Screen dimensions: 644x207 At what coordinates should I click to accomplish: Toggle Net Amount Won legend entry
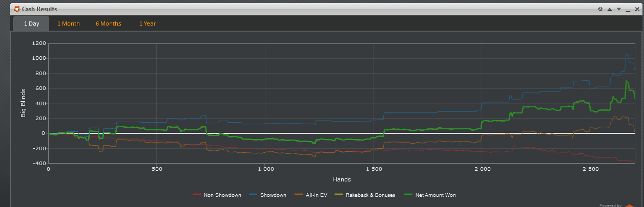click(x=435, y=195)
